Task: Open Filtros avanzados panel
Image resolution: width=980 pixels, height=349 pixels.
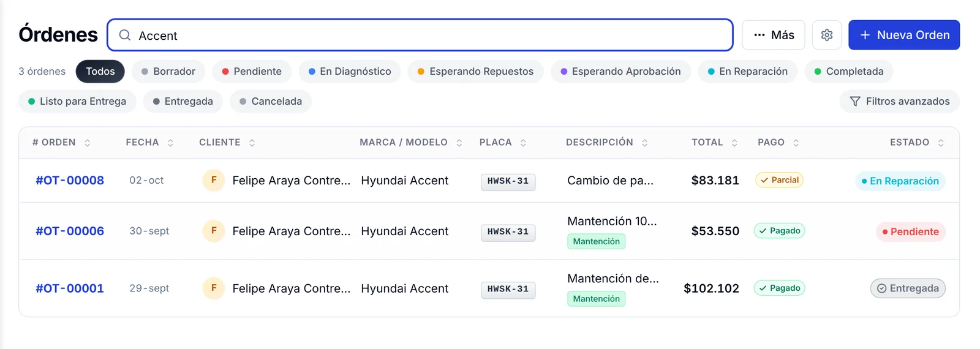Action: [x=899, y=101]
